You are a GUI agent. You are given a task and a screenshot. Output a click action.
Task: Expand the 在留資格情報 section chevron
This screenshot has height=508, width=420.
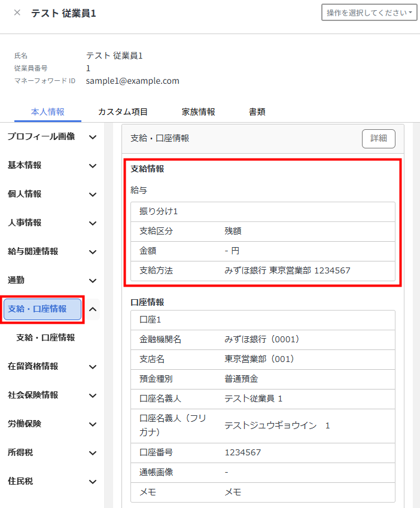[93, 367]
